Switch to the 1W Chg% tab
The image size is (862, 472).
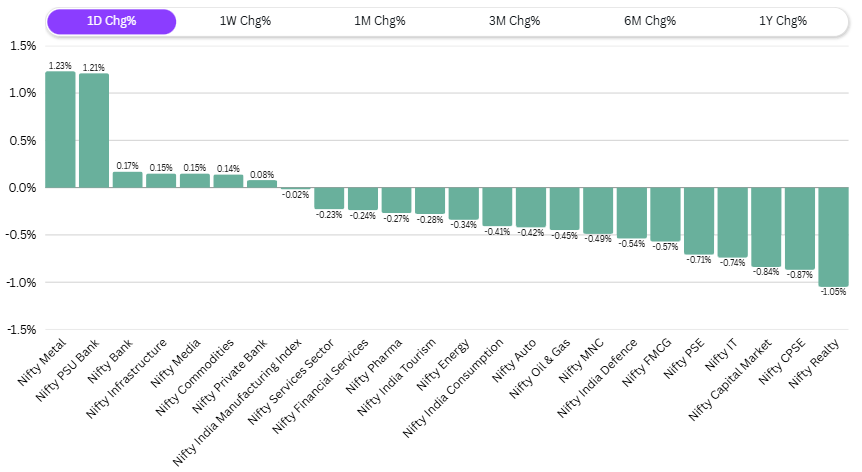tap(245, 21)
